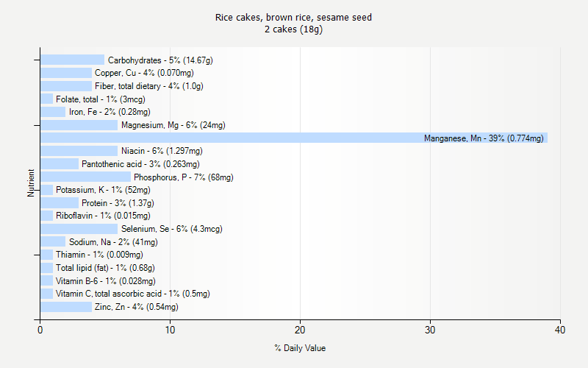
Task: Click the Phosphorus 7% bar
Action: click(x=85, y=177)
